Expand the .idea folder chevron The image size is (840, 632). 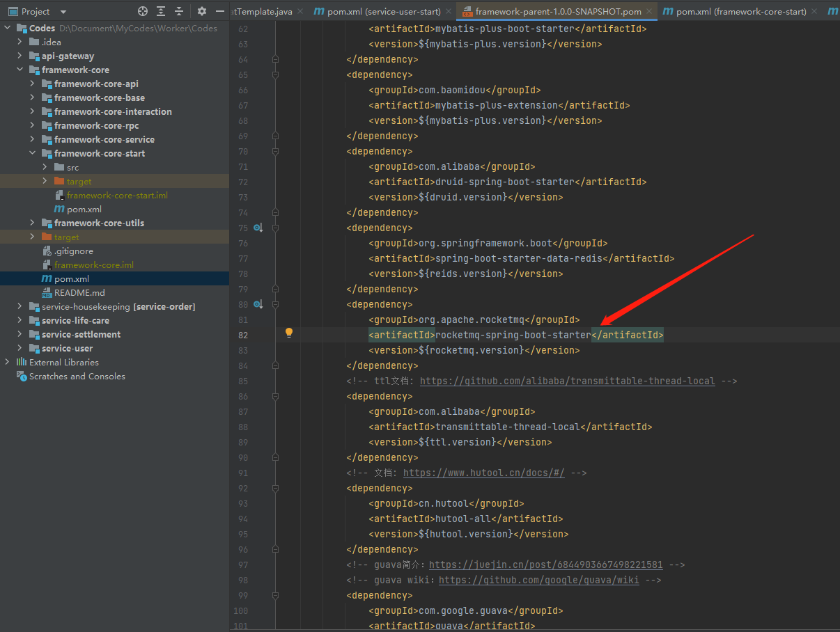20,42
